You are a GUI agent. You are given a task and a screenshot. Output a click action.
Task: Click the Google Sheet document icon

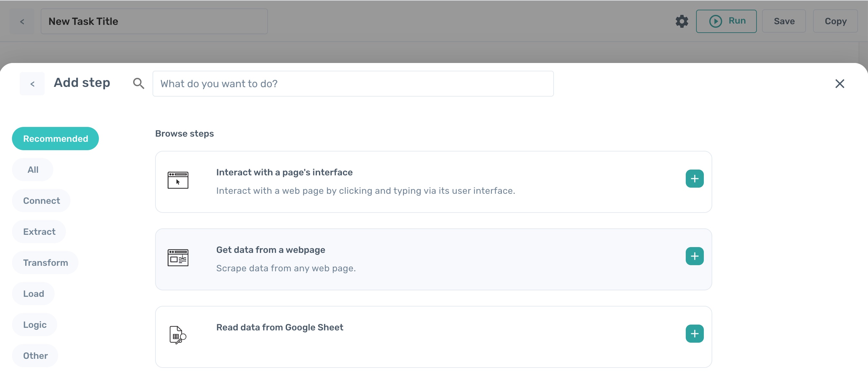click(x=177, y=335)
